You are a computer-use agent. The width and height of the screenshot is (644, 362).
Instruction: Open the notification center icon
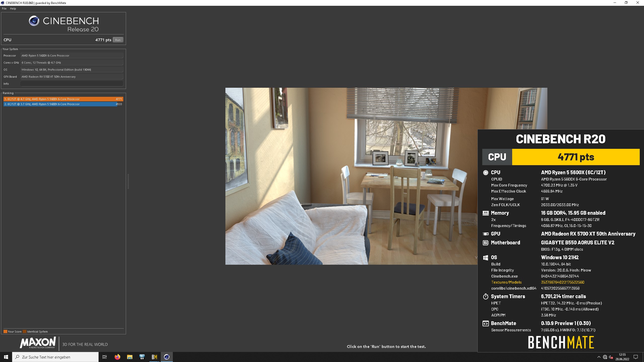[636, 357]
